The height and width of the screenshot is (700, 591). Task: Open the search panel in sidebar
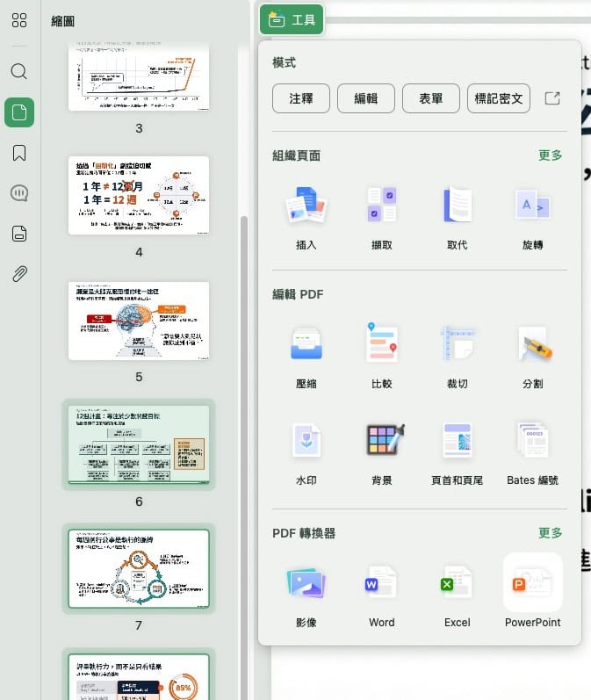pos(19,71)
